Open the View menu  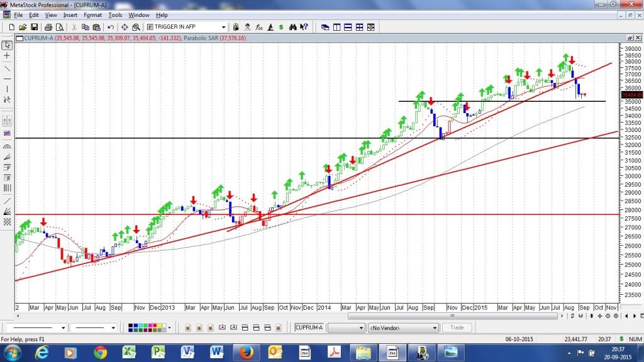click(51, 15)
